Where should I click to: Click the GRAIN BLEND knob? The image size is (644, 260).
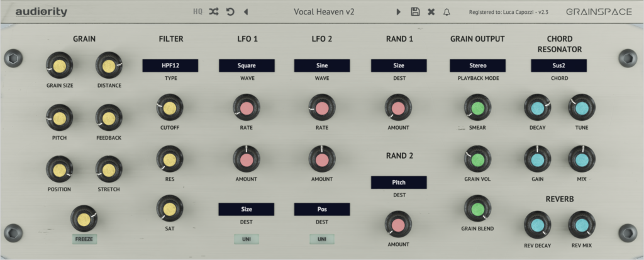478,208
